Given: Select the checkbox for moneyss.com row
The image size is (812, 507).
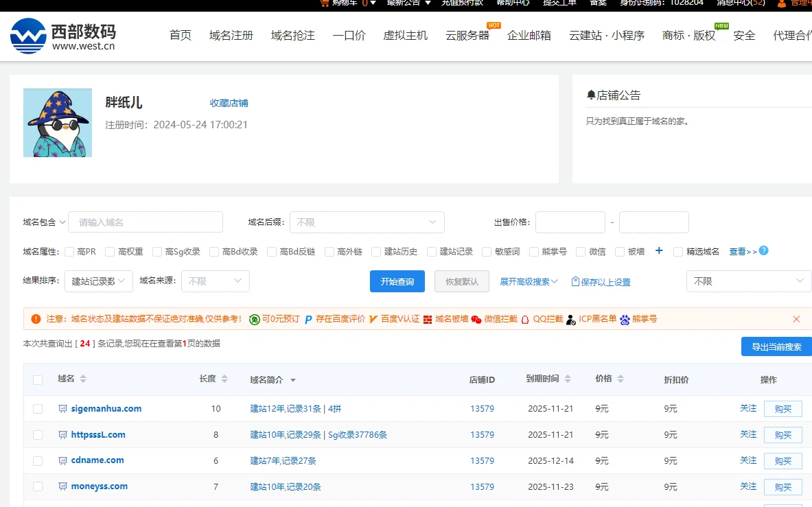Looking at the screenshot, I should [x=38, y=486].
